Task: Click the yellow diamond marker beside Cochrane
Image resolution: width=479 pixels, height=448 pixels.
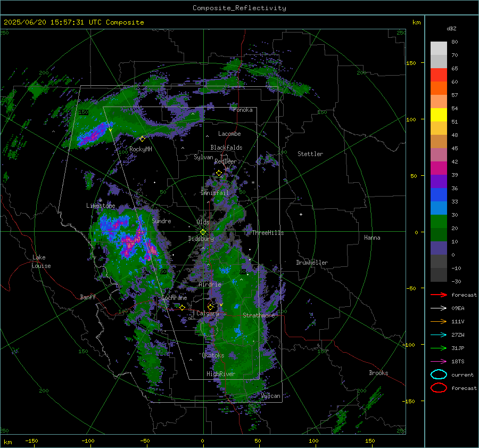Action: click(182, 307)
